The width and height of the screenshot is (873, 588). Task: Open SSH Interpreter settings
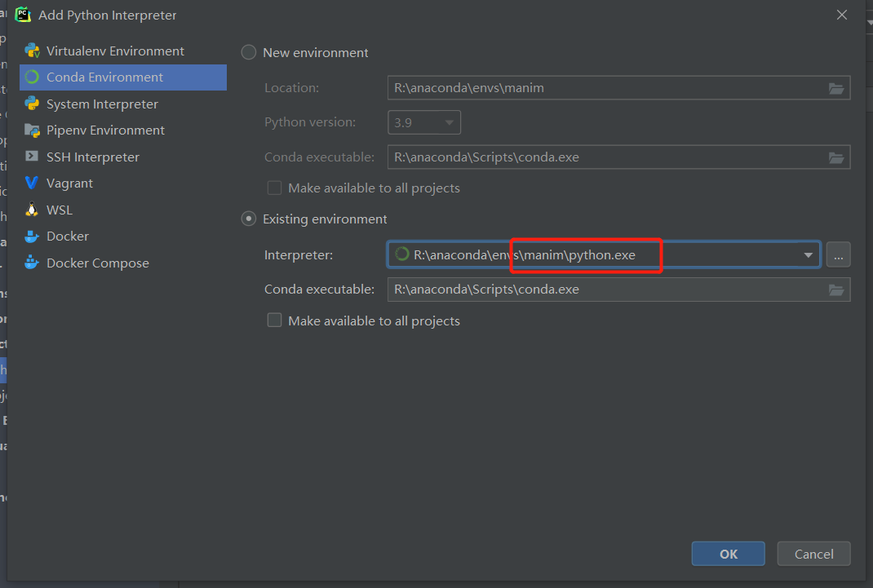(x=123, y=157)
